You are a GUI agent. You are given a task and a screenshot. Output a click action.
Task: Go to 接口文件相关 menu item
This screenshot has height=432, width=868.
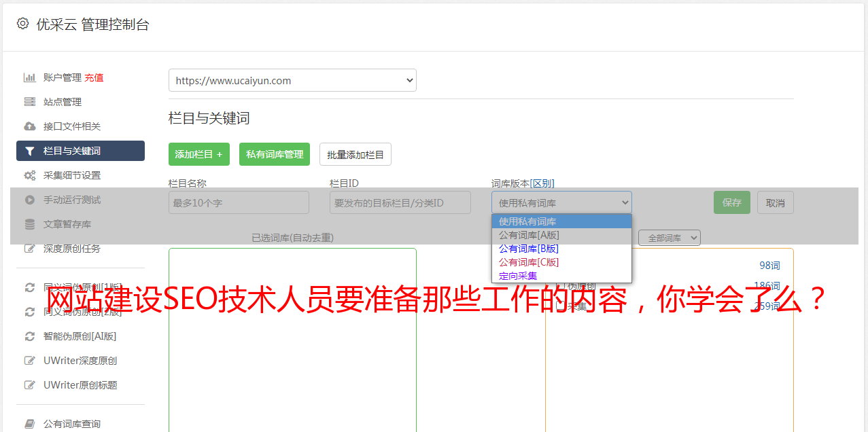[72, 126]
